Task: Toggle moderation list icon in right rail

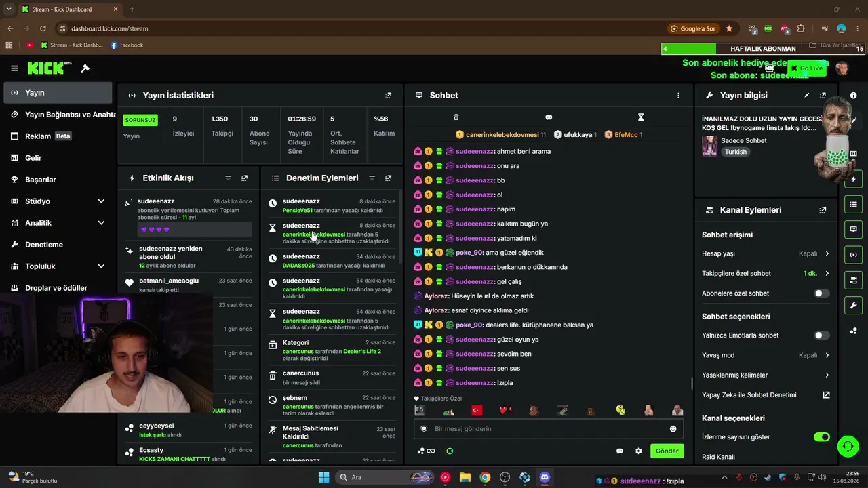Action: pos(853,204)
